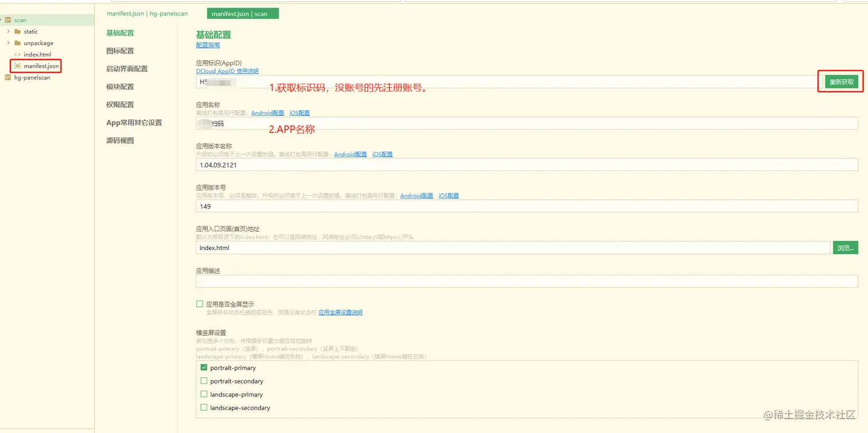Image resolution: width=868 pixels, height=433 pixels.
Task: Click the manifest.json file icon
Action: (18, 66)
